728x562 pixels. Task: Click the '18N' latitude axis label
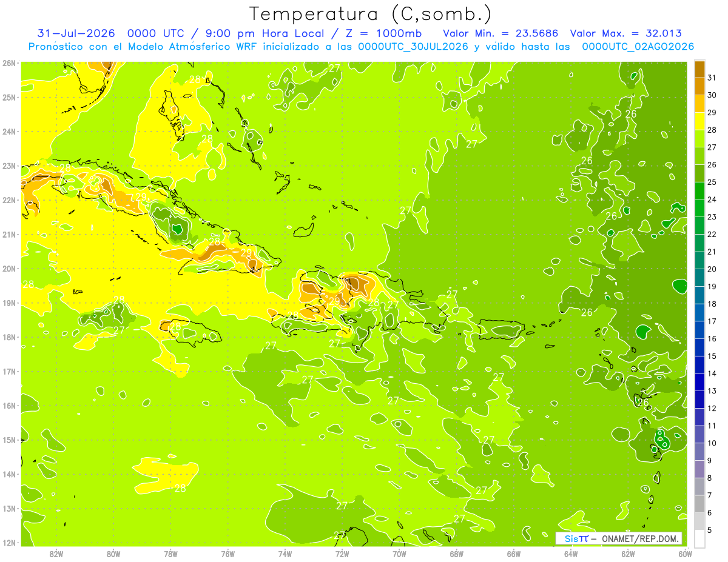pyautogui.click(x=8, y=337)
